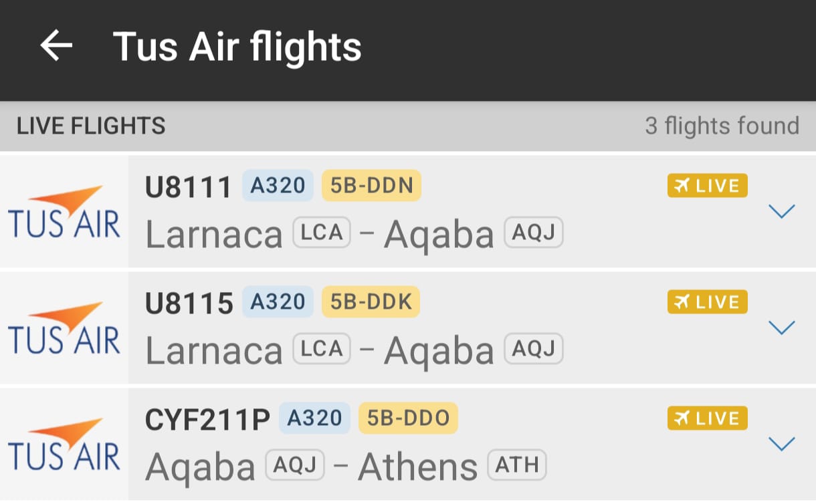Expand flight U8111 details chevron

click(781, 211)
